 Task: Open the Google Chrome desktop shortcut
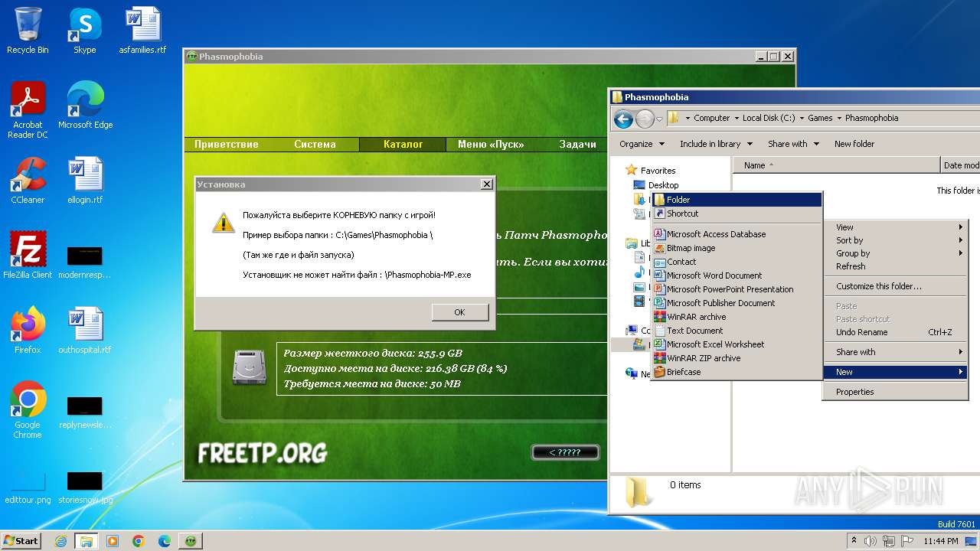(28, 410)
